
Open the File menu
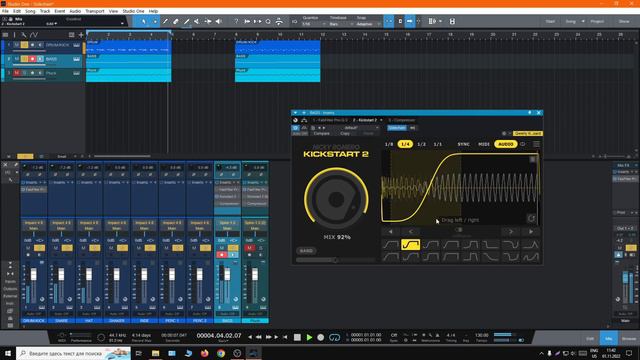[5, 11]
